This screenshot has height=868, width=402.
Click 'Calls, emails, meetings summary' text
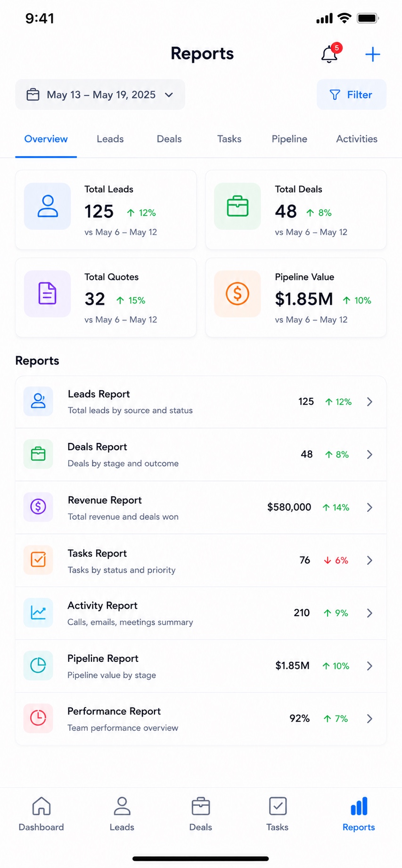[130, 622]
